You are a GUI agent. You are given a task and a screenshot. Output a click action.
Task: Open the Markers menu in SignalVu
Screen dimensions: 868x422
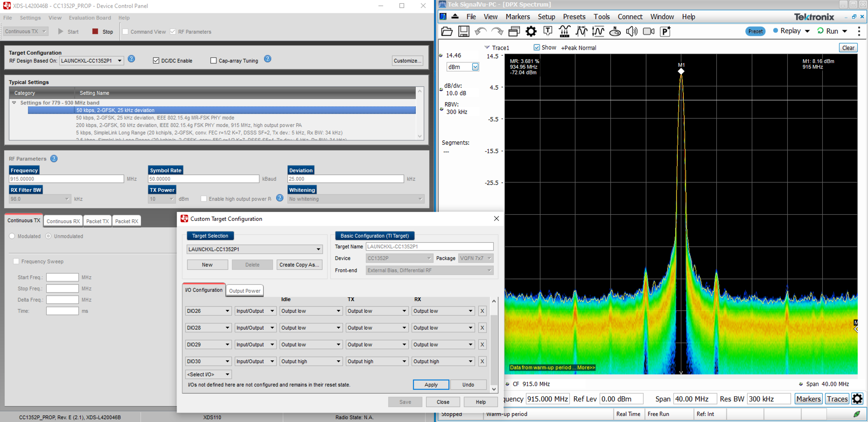(x=518, y=17)
